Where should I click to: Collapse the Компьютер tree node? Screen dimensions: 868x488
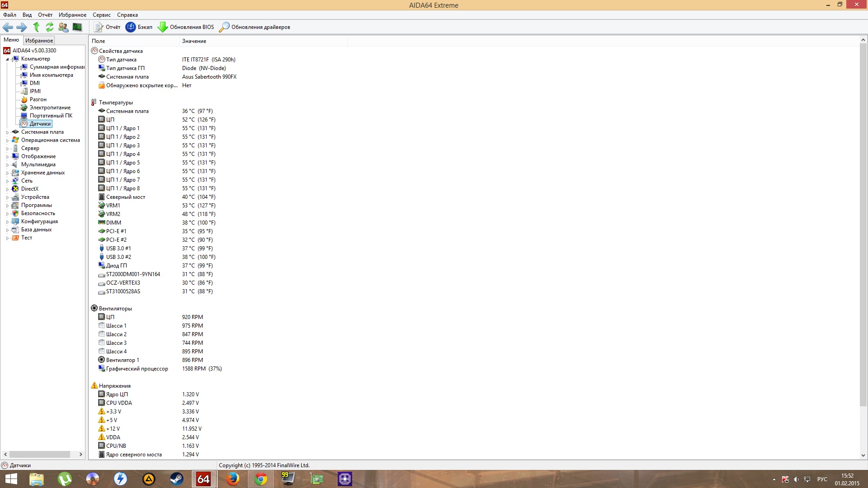point(7,59)
